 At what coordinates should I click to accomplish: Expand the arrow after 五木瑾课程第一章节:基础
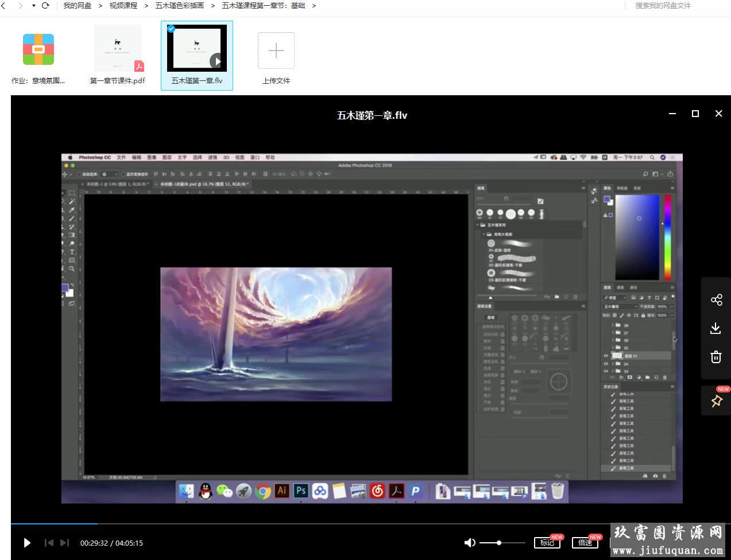(314, 6)
